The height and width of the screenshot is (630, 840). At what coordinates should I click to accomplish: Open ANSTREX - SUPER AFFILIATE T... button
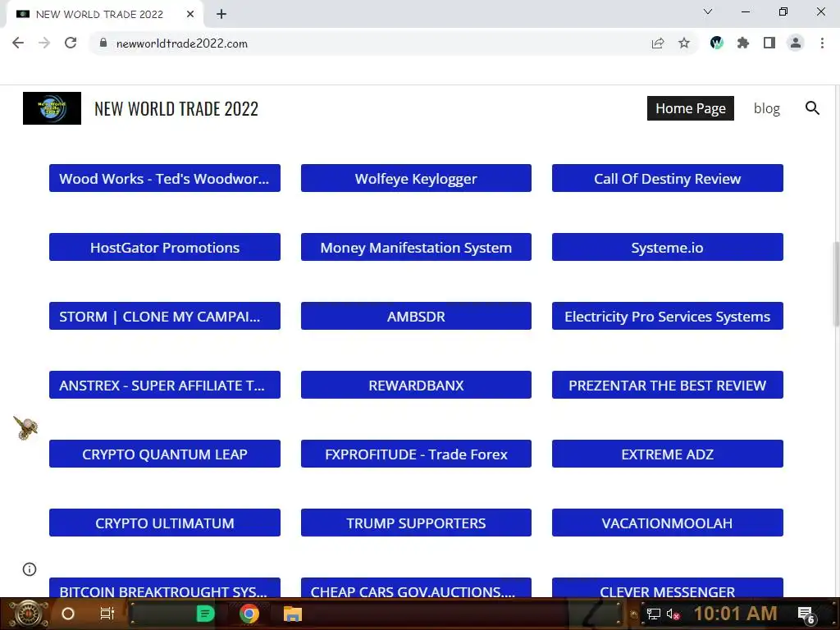pos(164,385)
